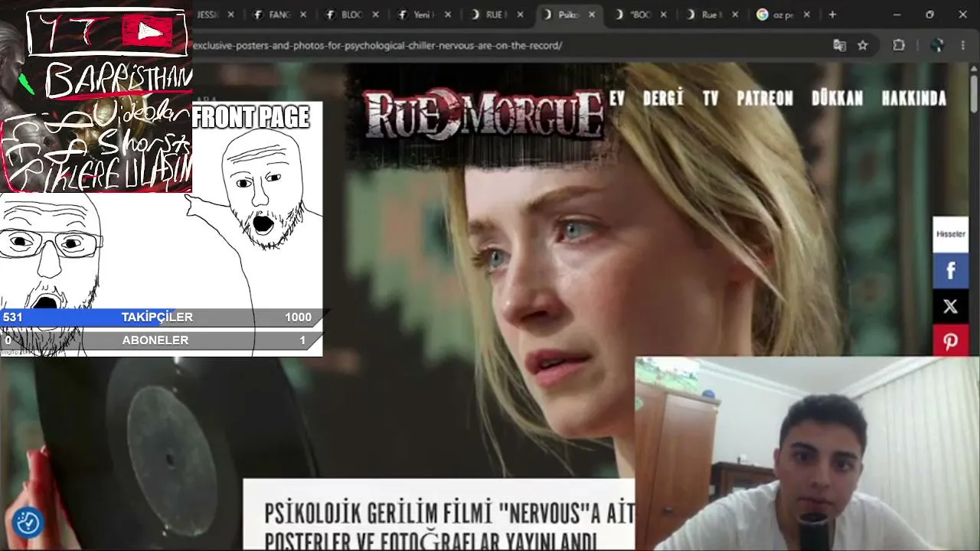The width and height of the screenshot is (980, 551).
Task: Open the browser extensions puzzle icon
Action: tap(899, 45)
